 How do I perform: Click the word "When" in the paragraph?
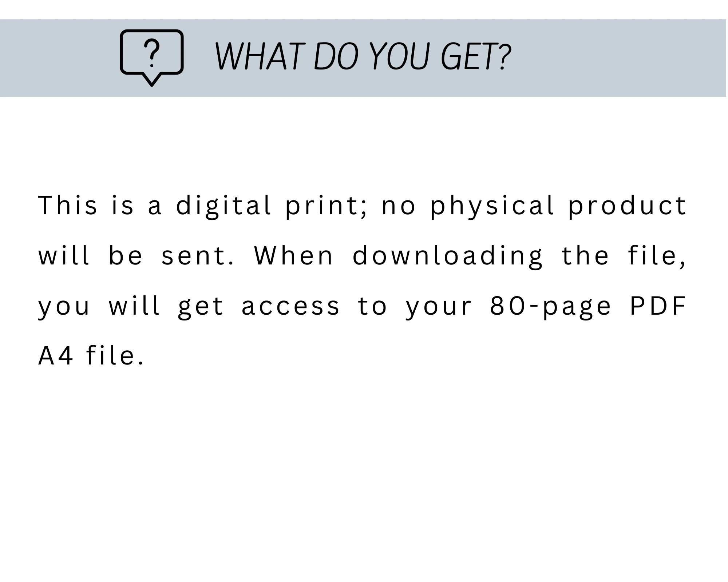tap(293, 256)
